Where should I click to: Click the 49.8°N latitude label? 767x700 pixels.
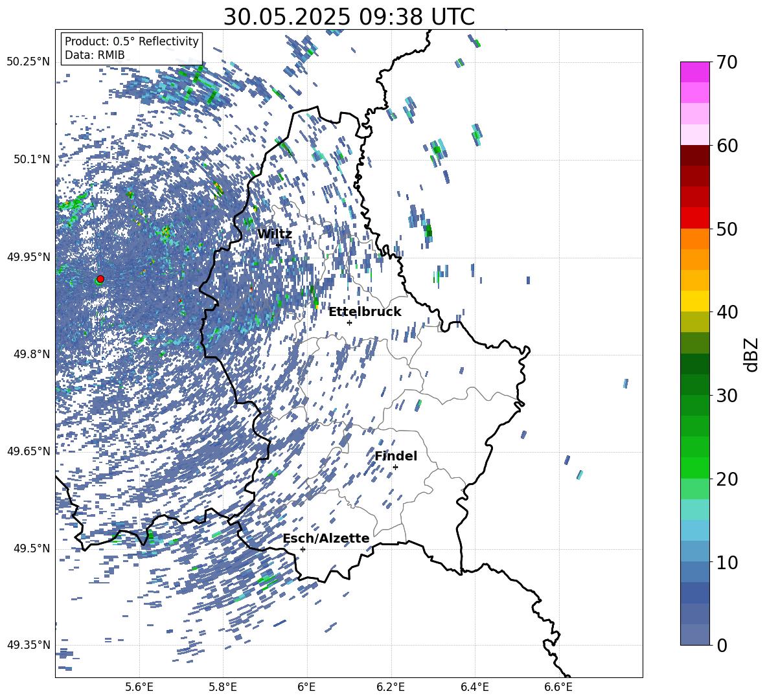[x=32, y=354]
